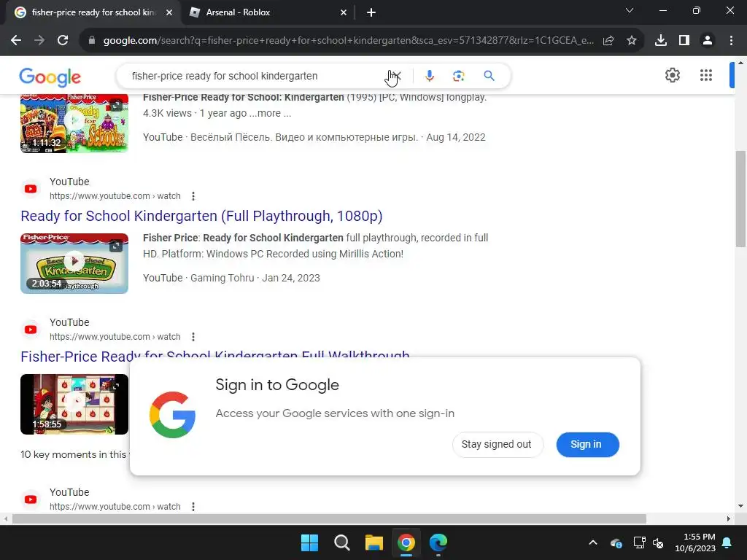Click the browser forward arrow
747x560 pixels.
coord(39,41)
